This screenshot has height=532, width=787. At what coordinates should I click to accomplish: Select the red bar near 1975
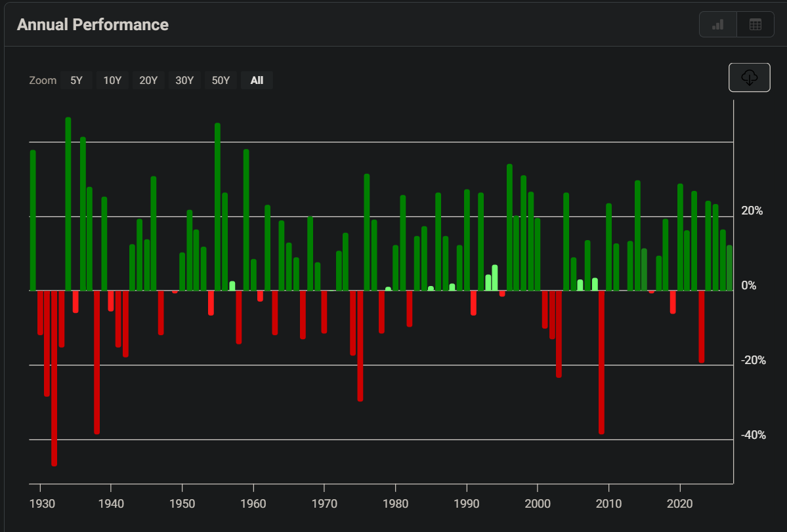click(360, 346)
